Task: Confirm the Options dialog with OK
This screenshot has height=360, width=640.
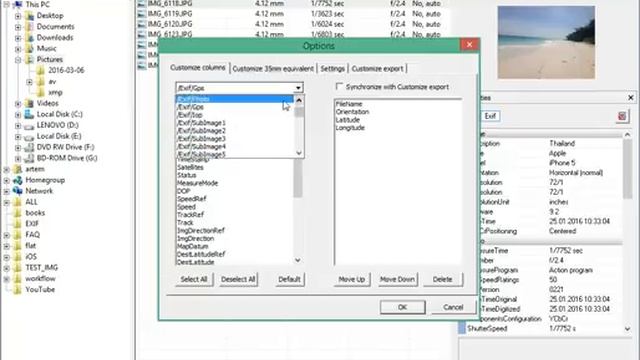Action: [402, 307]
